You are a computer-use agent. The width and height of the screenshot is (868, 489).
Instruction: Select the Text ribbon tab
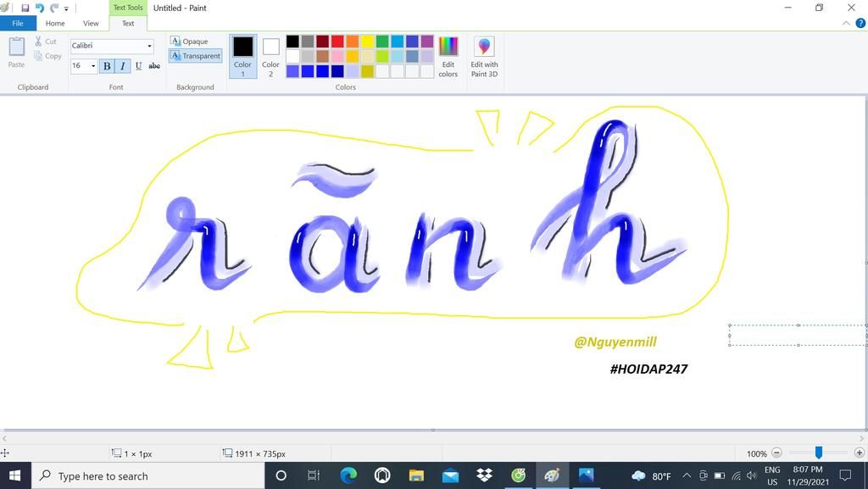click(x=128, y=23)
